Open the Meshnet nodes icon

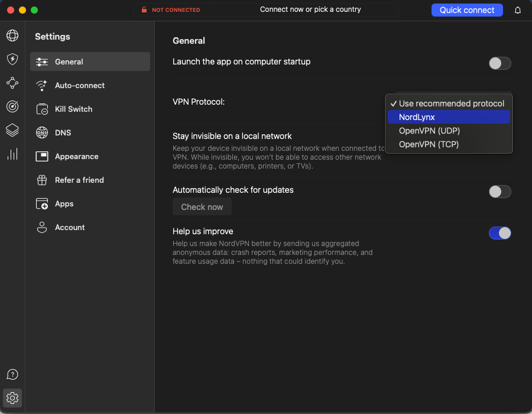pos(12,83)
